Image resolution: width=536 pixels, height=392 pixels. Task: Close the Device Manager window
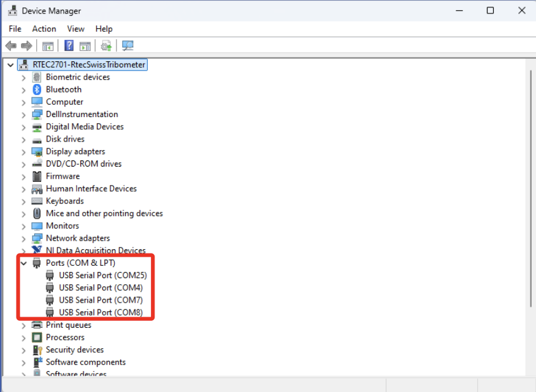[522, 10]
